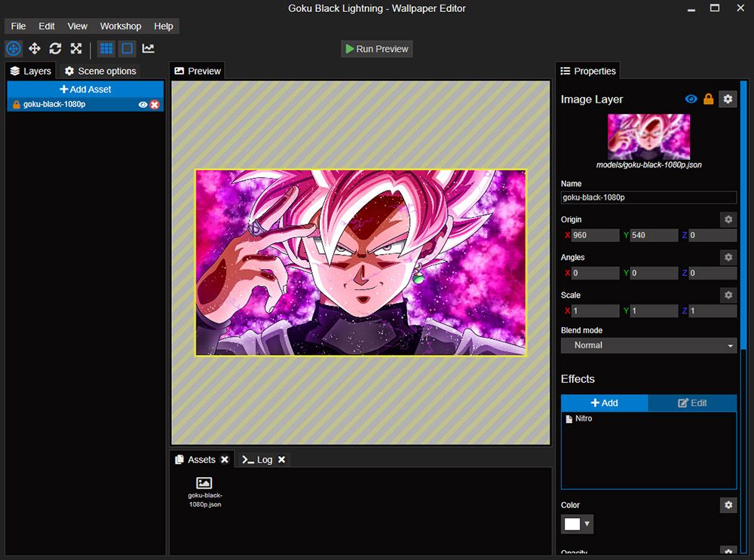
Task: Click the Scale settings gear icon
Action: [x=728, y=295]
